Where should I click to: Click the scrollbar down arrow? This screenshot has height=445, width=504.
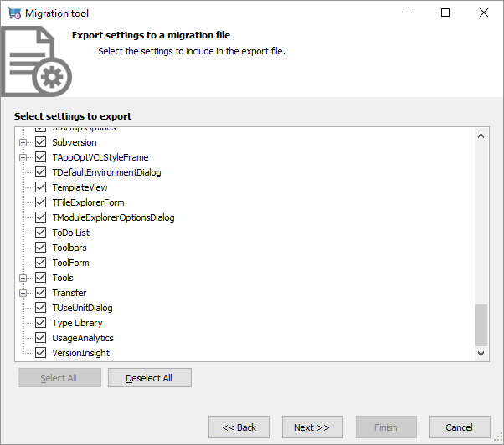pos(481,354)
